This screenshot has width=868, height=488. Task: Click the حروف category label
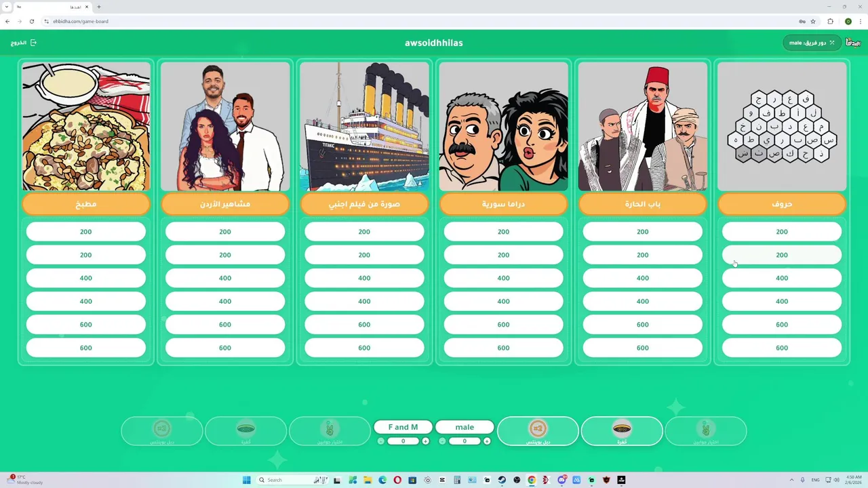coord(782,203)
